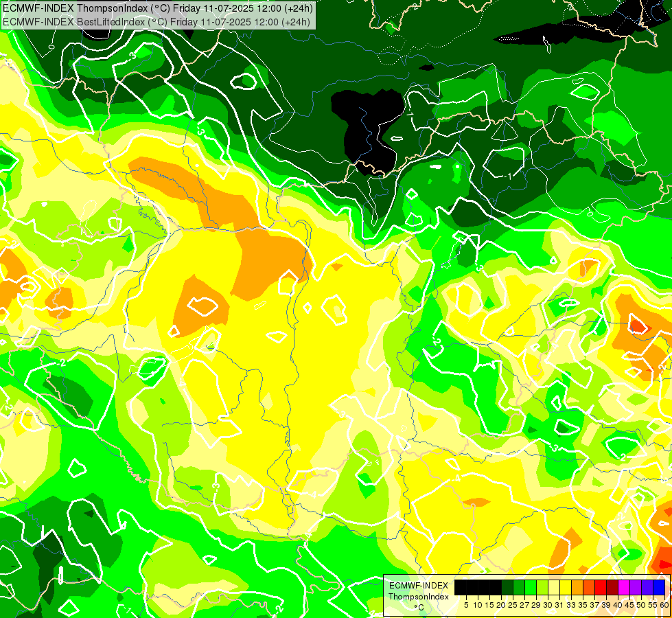Pick the purple 45–50 legend swatch
Viewport: 672px width, 618px height.
tap(636, 588)
